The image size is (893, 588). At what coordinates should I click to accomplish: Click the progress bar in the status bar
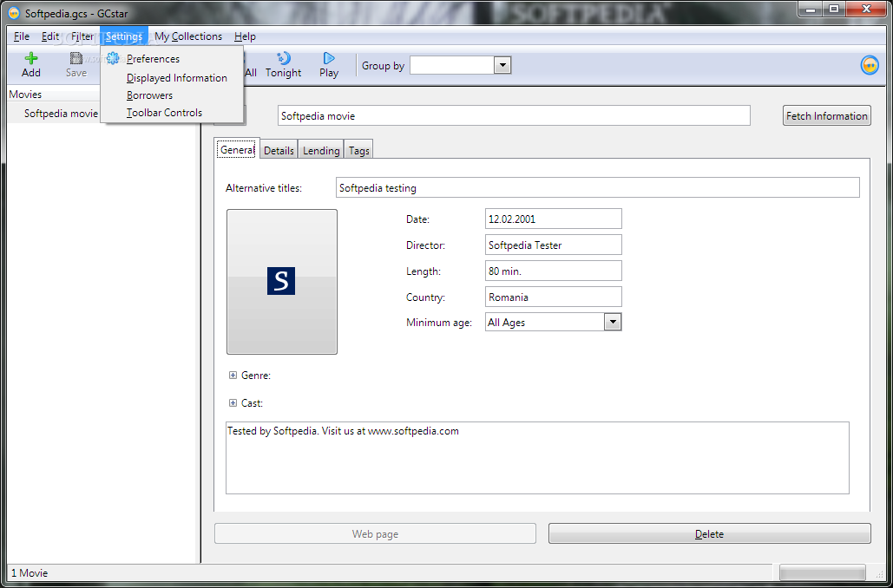(x=822, y=572)
